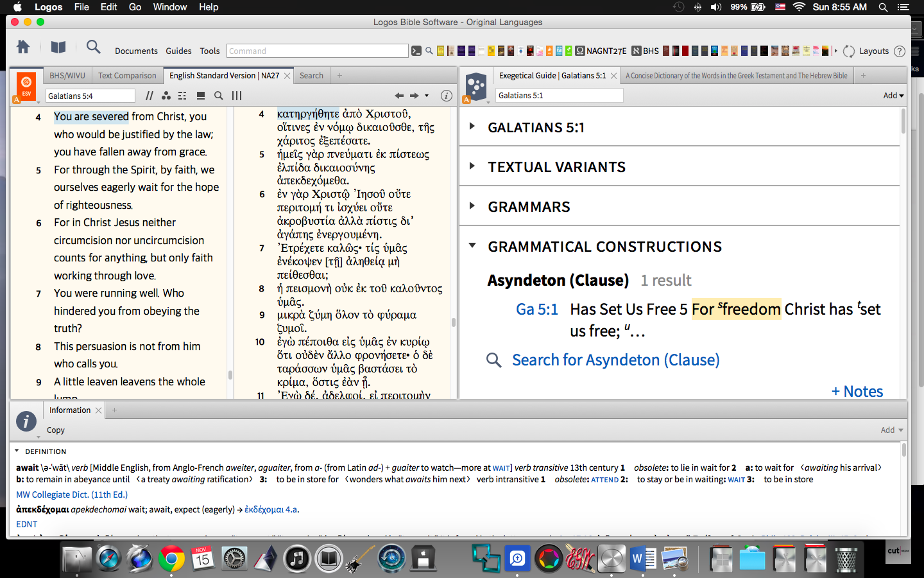Click the command box terminal icon

(x=416, y=51)
